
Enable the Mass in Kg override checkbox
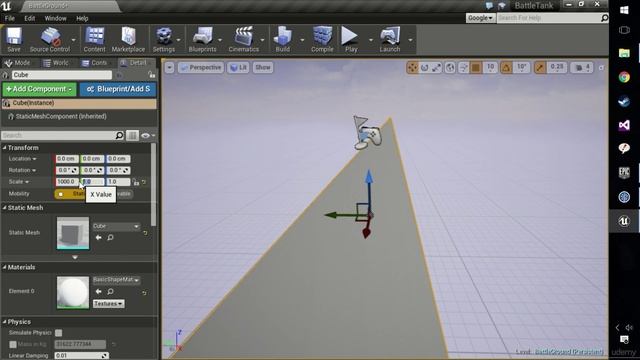[13, 344]
